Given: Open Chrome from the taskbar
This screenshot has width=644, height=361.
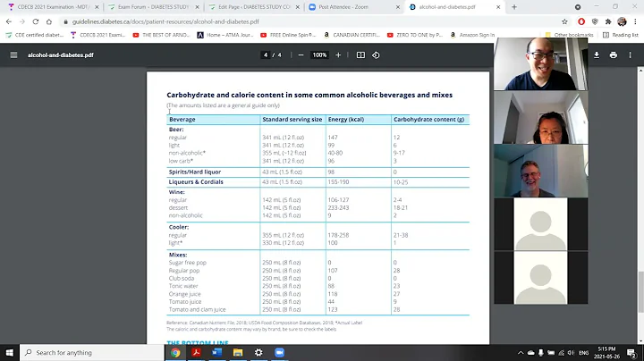Looking at the screenshot, I should click(175, 352).
